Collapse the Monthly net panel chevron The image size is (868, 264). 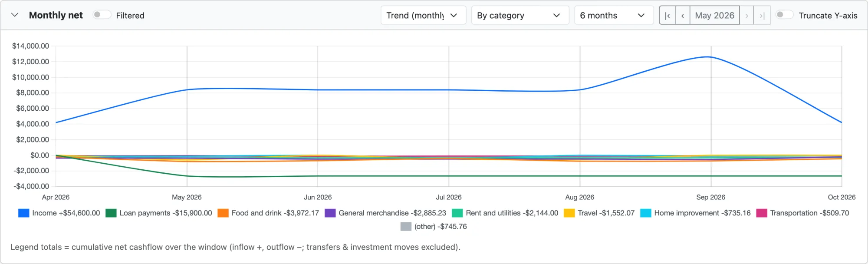coord(15,15)
